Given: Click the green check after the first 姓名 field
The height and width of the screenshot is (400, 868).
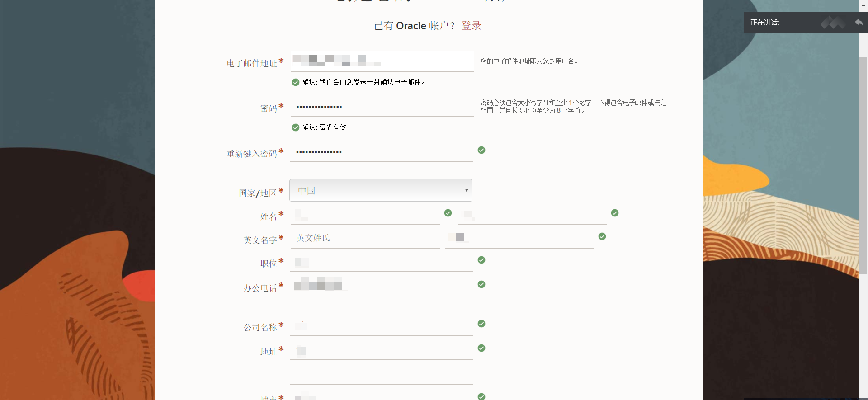Looking at the screenshot, I should [x=448, y=213].
